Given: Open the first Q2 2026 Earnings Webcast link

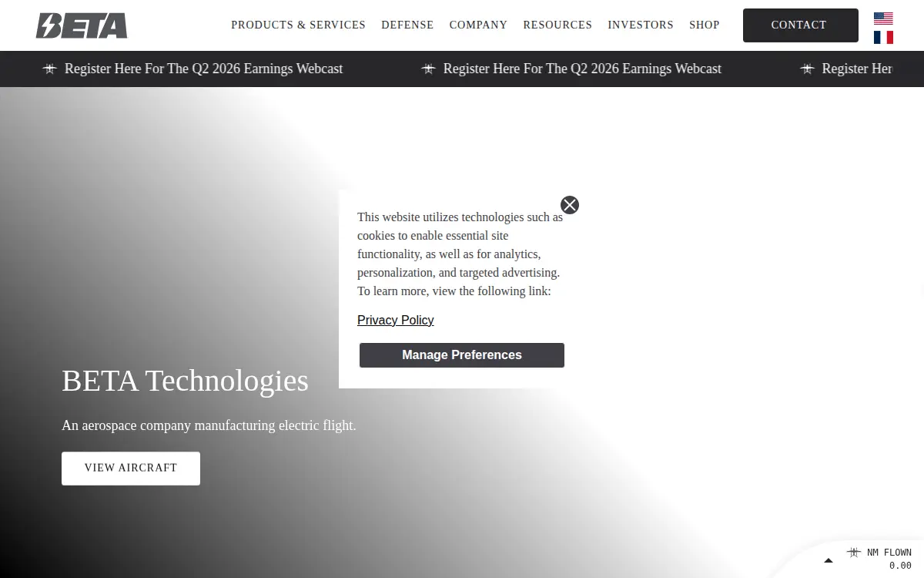Looking at the screenshot, I should [x=204, y=69].
